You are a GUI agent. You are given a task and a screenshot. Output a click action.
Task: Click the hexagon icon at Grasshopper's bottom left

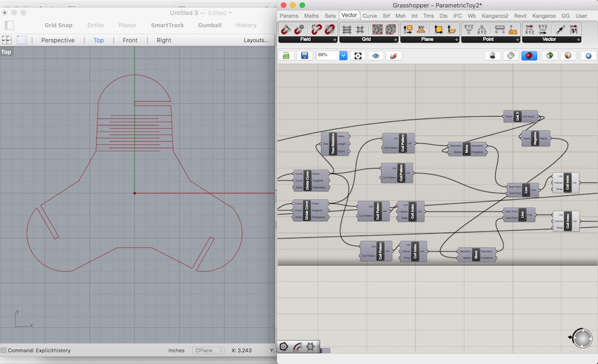283,347
